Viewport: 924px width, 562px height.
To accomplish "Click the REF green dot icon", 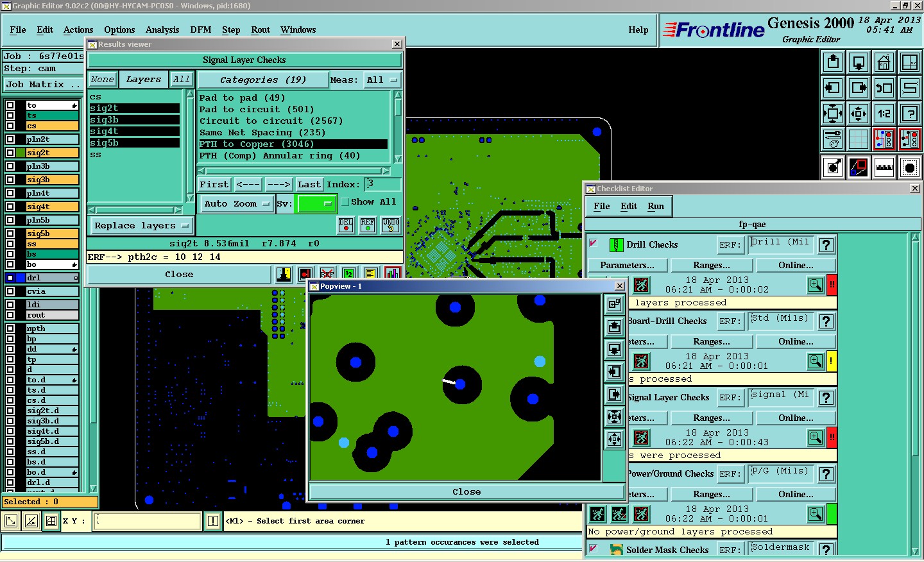I will (368, 225).
